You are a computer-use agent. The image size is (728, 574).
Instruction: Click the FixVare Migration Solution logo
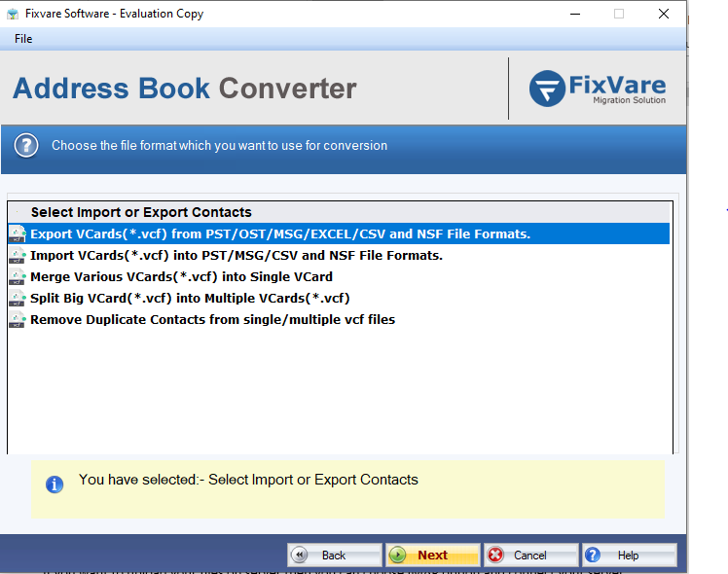598,89
